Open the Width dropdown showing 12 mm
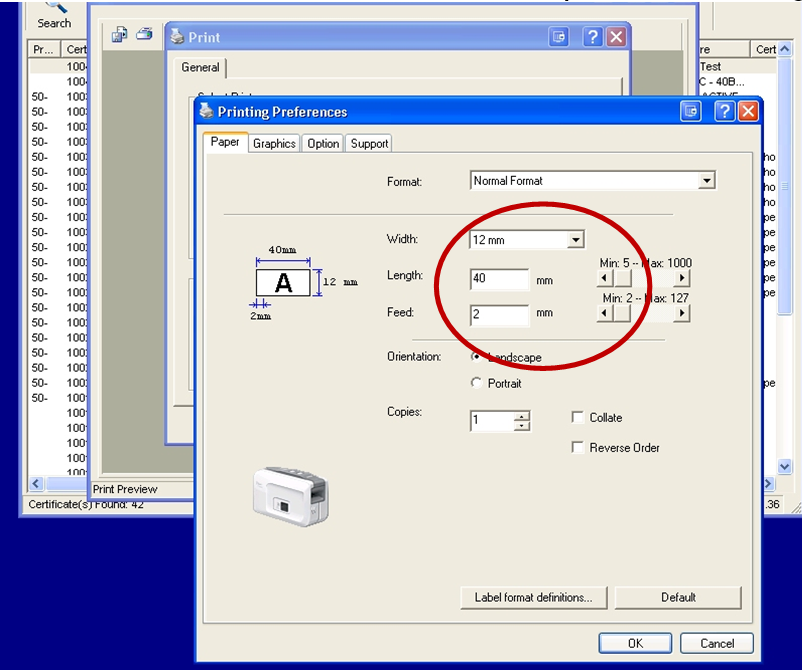Viewport: 802px width, 670px height. [575, 240]
